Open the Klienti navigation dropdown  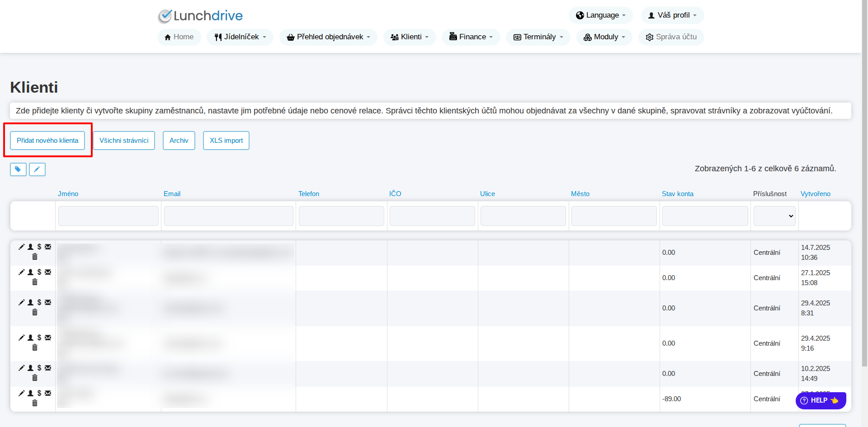tap(410, 37)
